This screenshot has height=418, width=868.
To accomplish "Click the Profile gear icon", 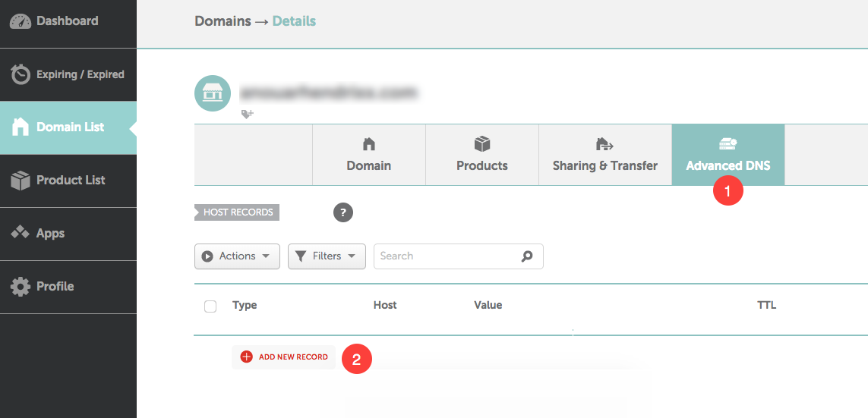I will [x=21, y=287].
